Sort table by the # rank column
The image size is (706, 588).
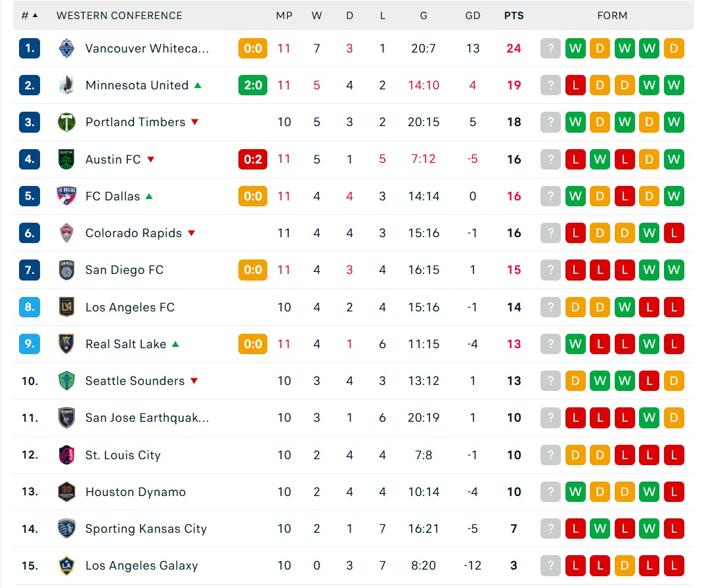pyautogui.click(x=30, y=15)
